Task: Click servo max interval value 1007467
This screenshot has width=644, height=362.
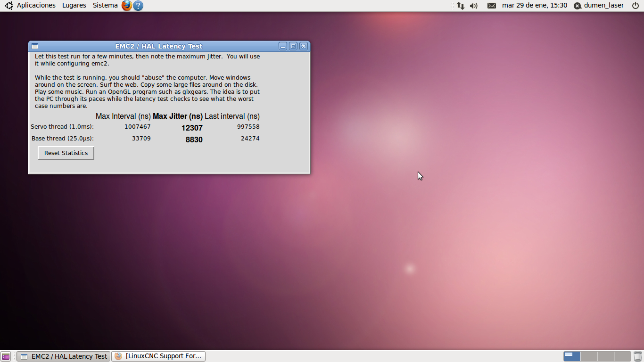Action: (x=138, y=127)
